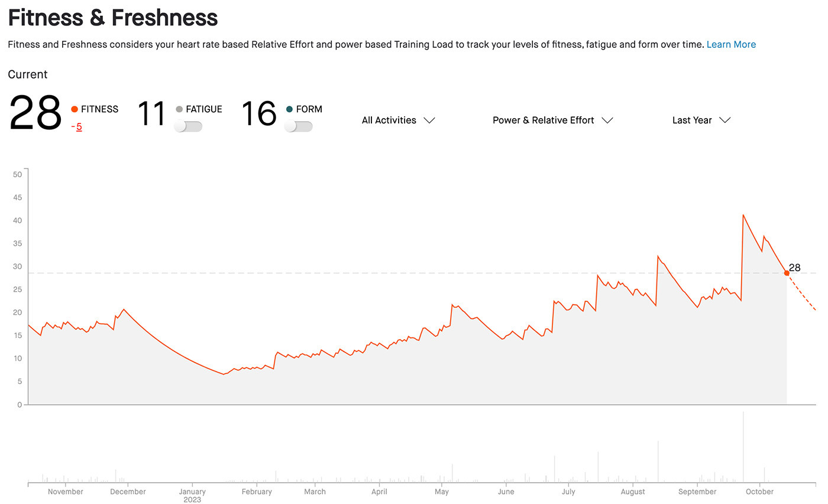Click the tallest activity bar near October

point(743,447)
